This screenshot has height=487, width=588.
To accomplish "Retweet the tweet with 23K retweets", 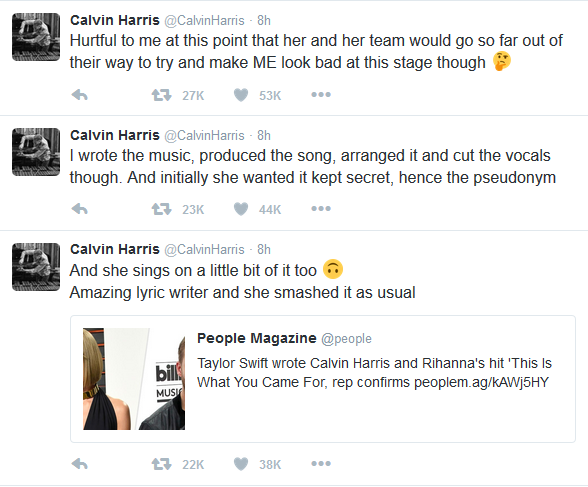I will point(162,209).
